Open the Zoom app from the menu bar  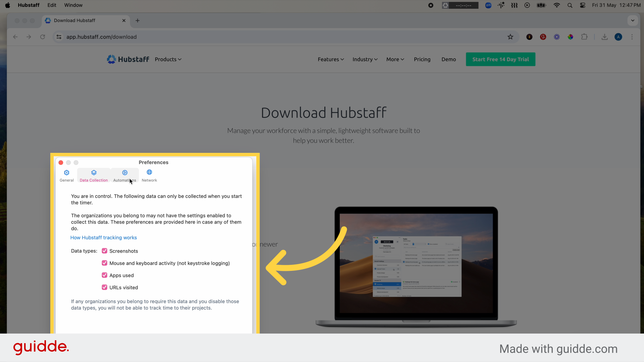(488, 5)
